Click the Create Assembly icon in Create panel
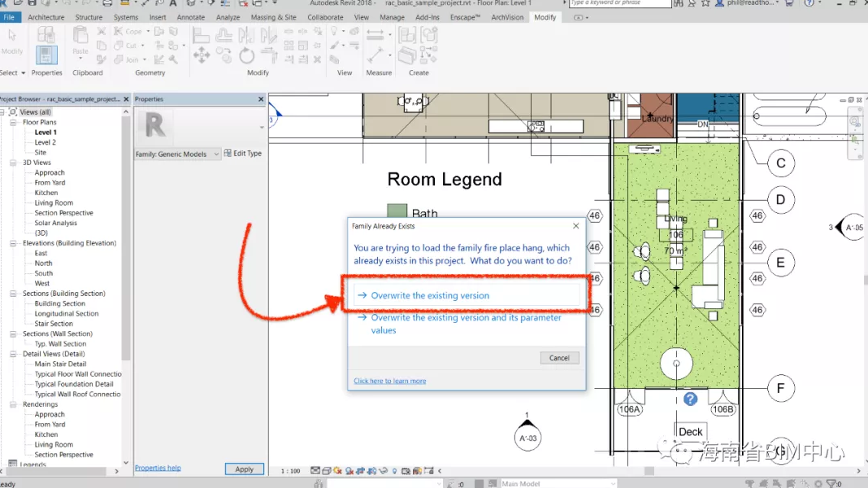868x488 pixels. click(x=407, y=35)
